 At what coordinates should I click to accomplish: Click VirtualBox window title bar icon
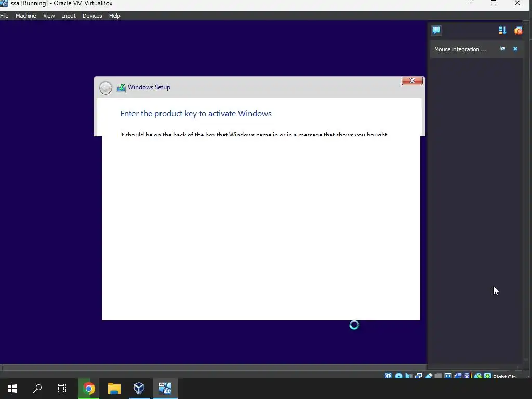4,3
